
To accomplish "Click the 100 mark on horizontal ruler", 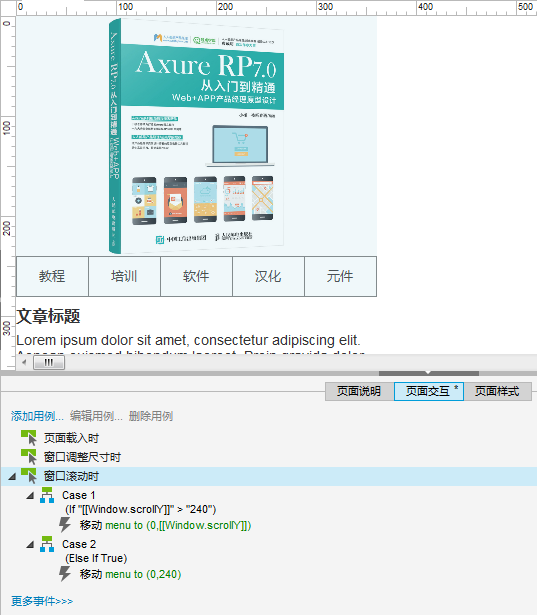I will 125,7.
